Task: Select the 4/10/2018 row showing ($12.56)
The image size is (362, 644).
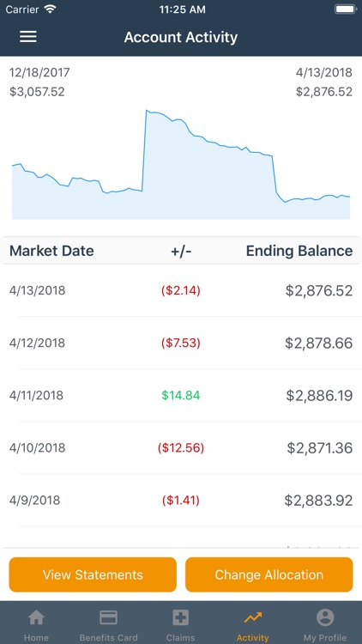Action: (x=181, y=447)
